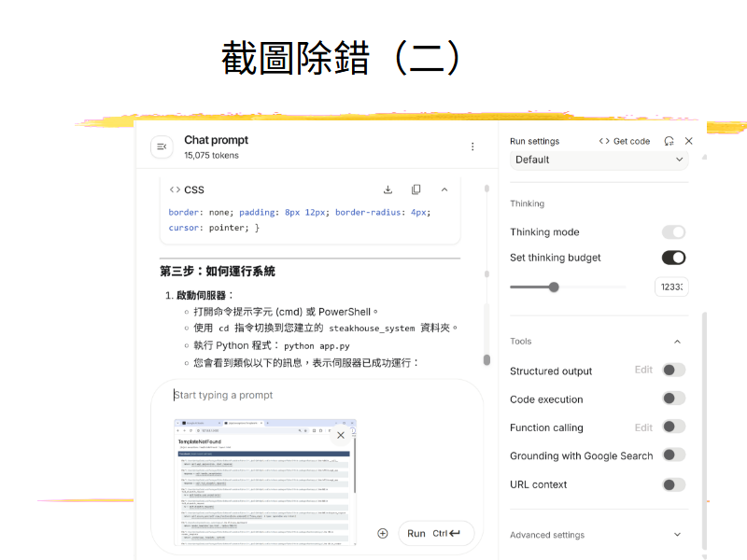Click the collapse sidebar icon beside Chat prompt
Screen dimensions: 747x560
(162, 147)
